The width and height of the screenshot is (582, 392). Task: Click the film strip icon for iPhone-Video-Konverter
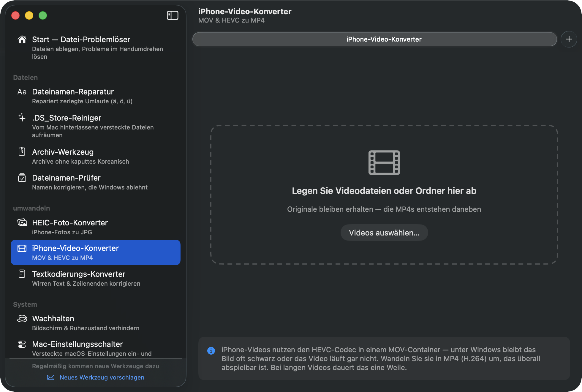[x=22, y=248]
